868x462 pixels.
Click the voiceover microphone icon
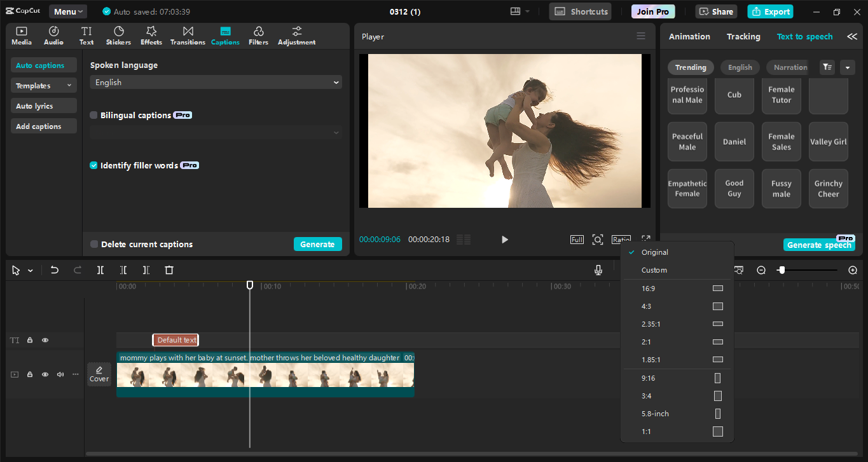[598, 269]
